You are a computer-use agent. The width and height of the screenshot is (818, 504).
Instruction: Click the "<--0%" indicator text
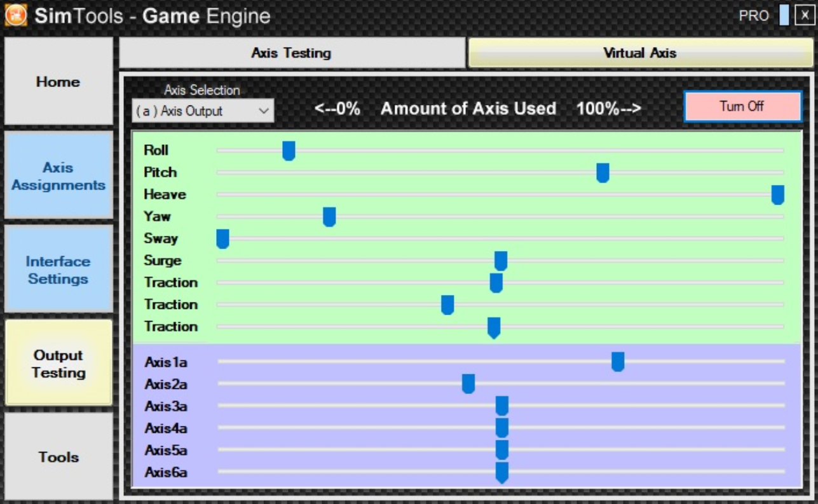(337, 109)
